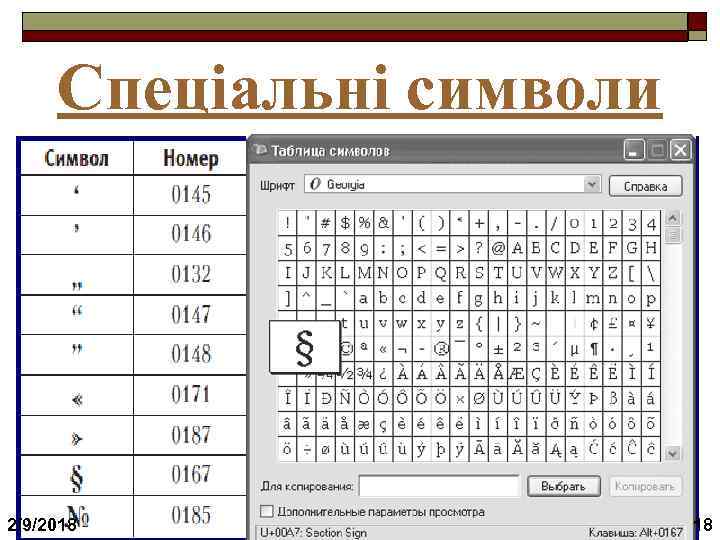Image resolution: width=720 pixels, height=540 pixels.
Task: Click the « symbol in the table
Action: (x=77, y=400)
